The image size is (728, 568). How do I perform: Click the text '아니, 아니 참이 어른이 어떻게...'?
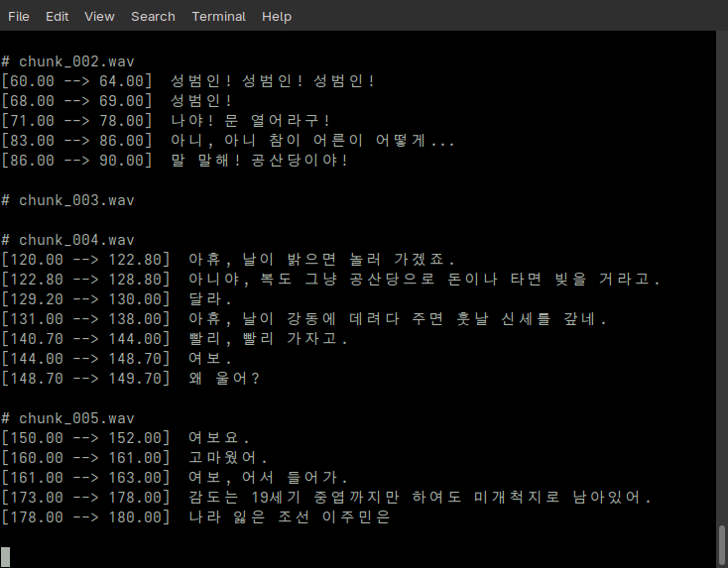pos(312,141)
